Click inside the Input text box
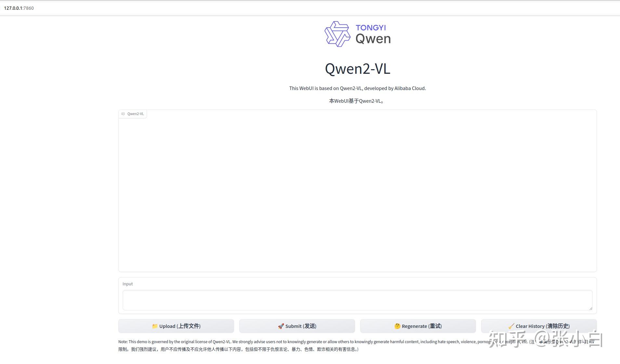Screen dimensions: 620x364 (x=357, y=300)
